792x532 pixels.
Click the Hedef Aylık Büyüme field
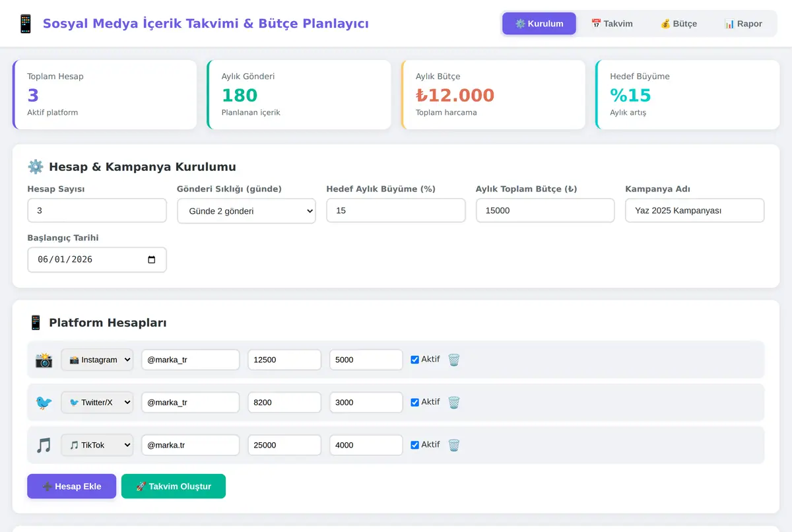pyautogui.click(x=396, y=211)
